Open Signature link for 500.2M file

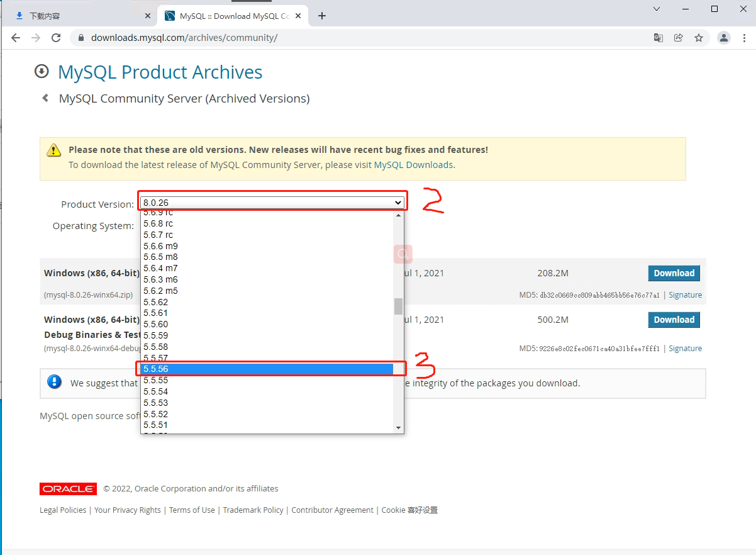click(x=685, y=349)
